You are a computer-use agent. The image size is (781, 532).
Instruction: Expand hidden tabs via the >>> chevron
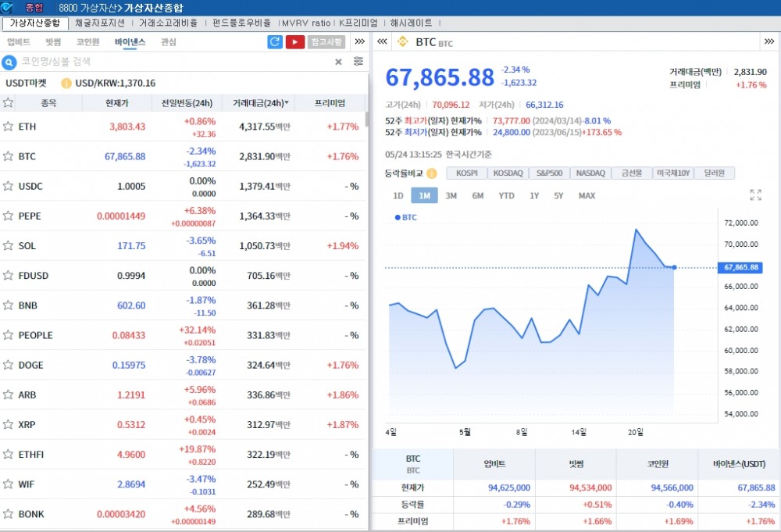(358, 43)
